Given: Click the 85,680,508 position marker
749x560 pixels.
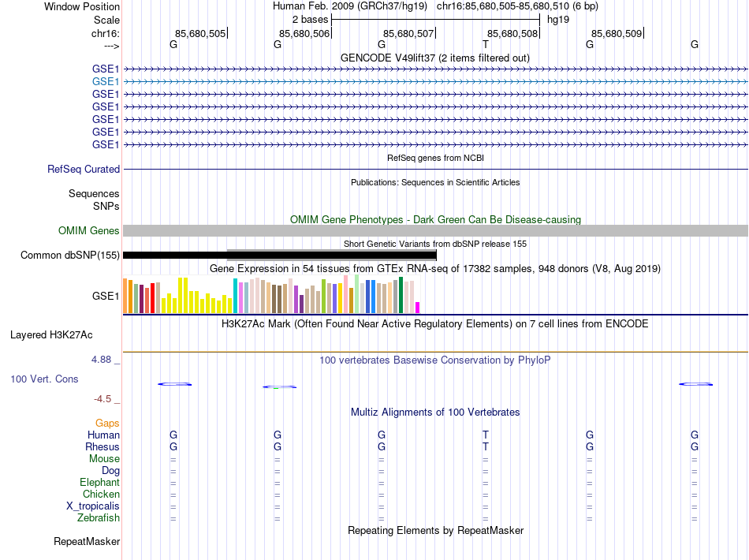Looking at the screenshot, I should pos(512,33).
